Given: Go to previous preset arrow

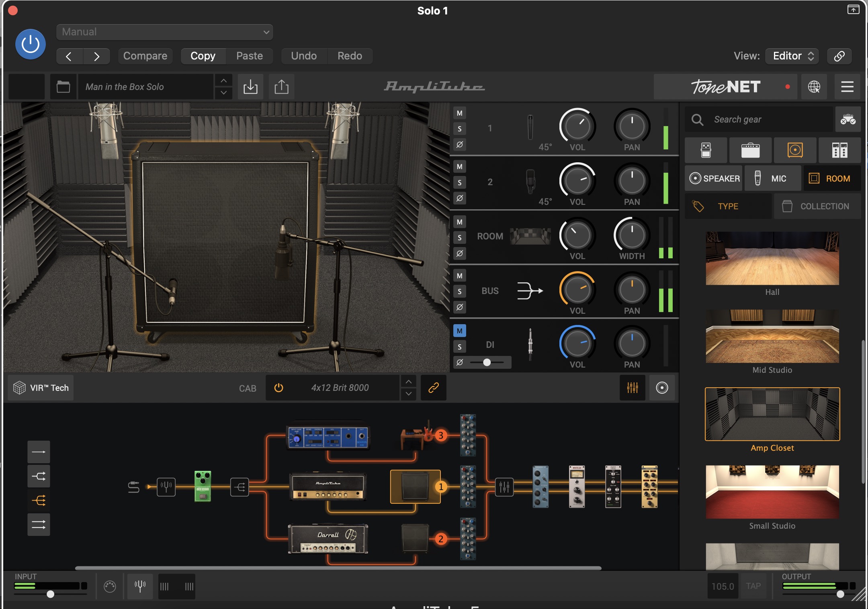Looking at the screenshot, I should click(x=69, y=56).
